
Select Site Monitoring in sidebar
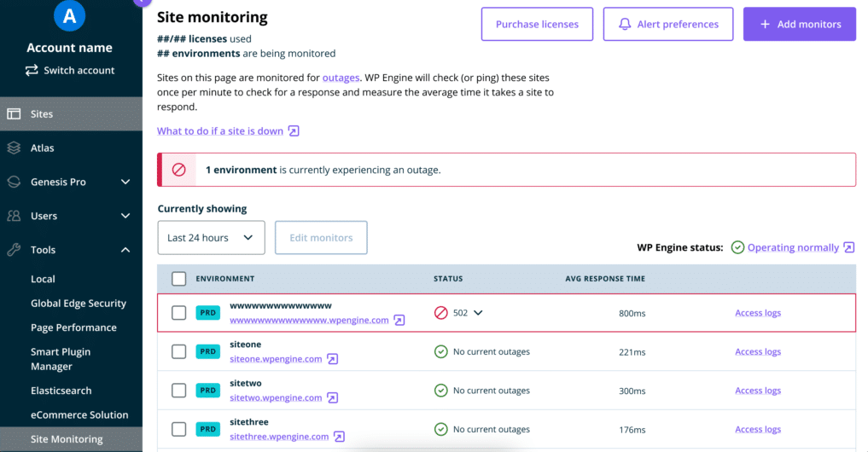coord(71,439)
